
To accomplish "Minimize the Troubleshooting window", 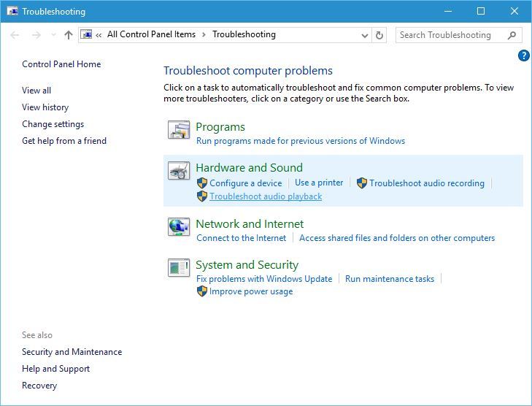I will pyautogui.click(x=448, y=11).
